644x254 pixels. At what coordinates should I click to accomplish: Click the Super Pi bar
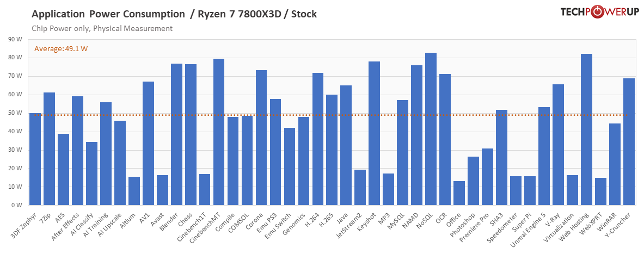pyautogui.click(x=530, y=191)
